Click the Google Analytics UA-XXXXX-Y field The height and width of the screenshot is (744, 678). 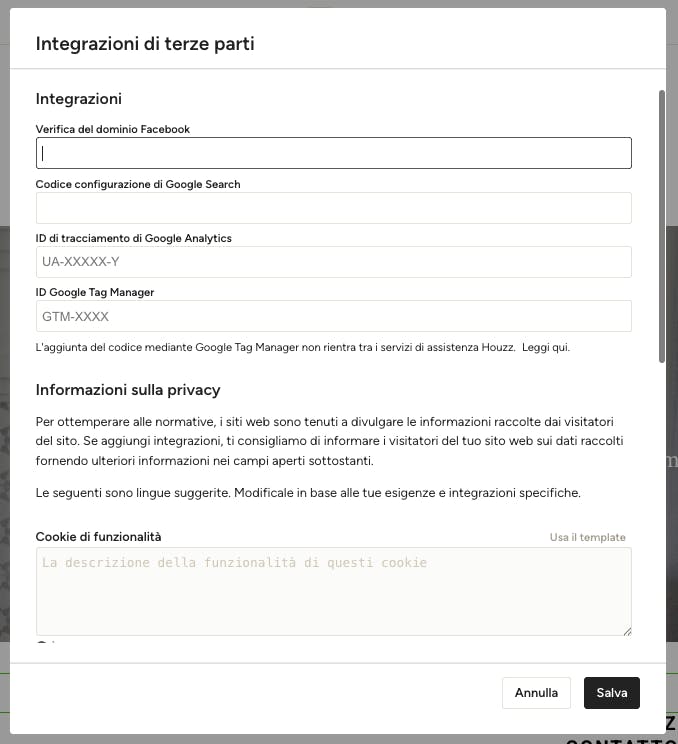334,262
